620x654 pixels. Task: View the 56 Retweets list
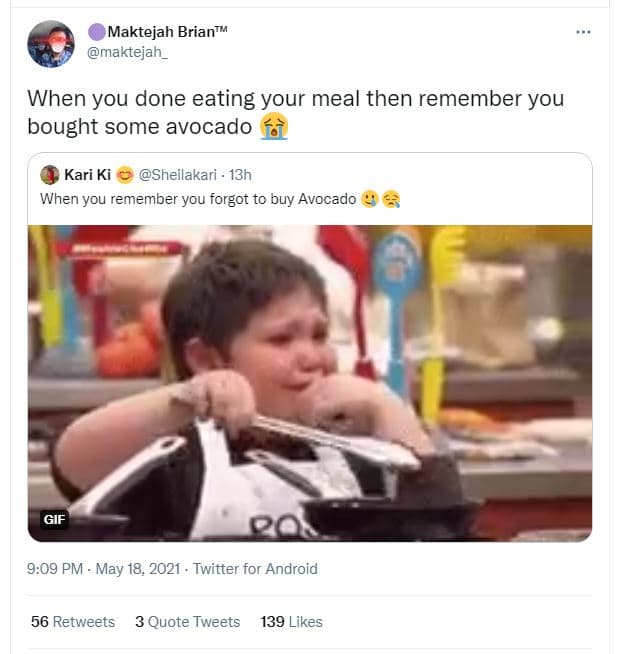tap(73, 621)
